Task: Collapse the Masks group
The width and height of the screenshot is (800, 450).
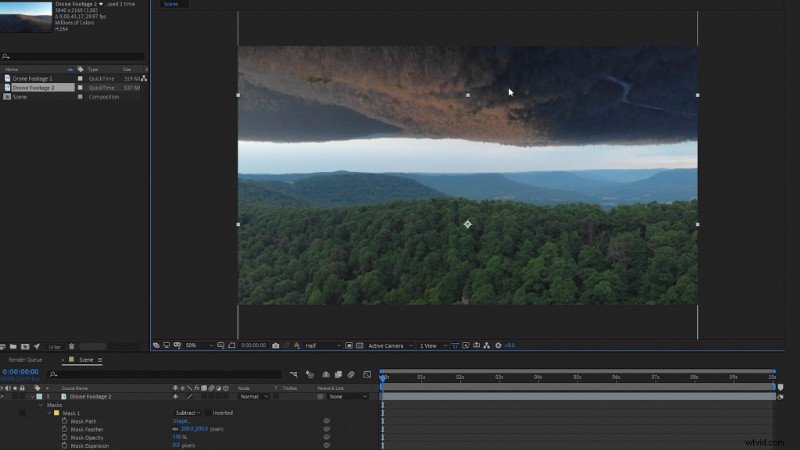Action: point(41,405)
